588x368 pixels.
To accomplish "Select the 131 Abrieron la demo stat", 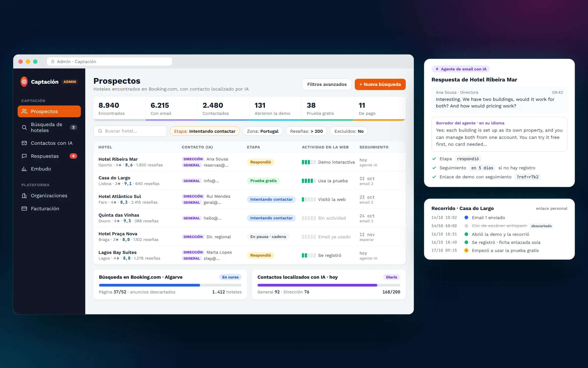I will (x=275, y=109).
